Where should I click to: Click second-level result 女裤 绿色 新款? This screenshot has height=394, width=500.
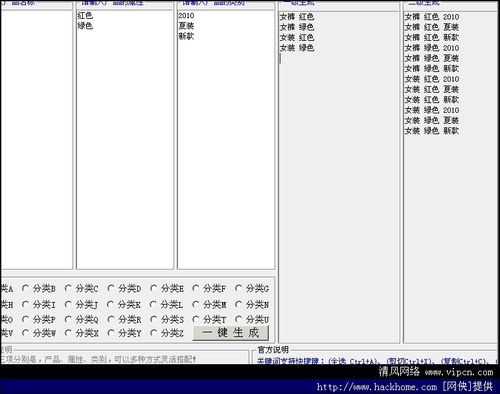pyautogui.click(x=432, y=68)
